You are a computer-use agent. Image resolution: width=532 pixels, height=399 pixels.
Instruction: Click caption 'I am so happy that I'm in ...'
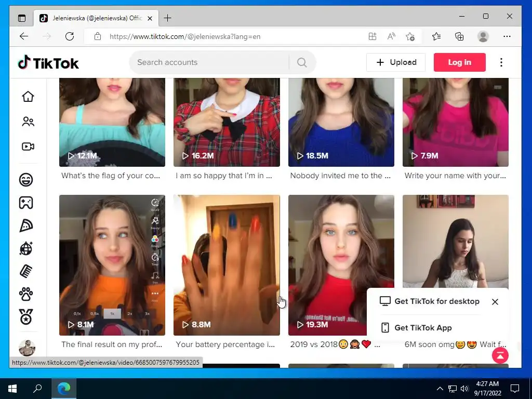click(224, 176)
